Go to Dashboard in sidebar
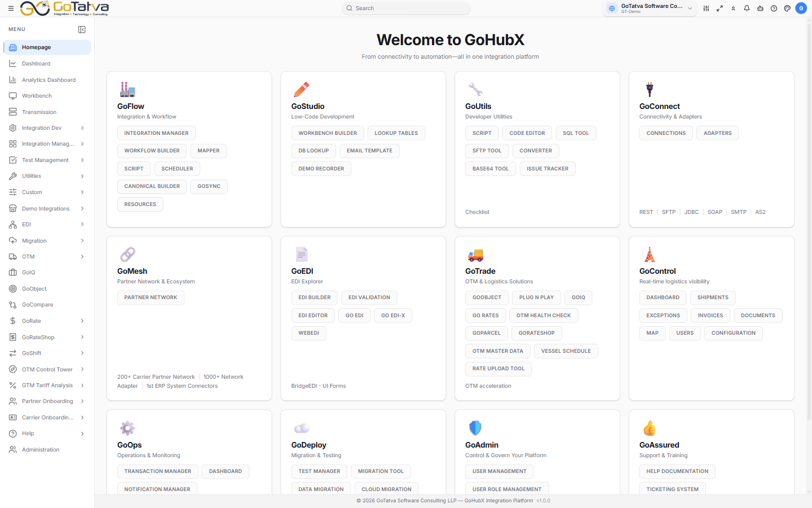Viewport: 812px width, 508px height. (47, 64)
